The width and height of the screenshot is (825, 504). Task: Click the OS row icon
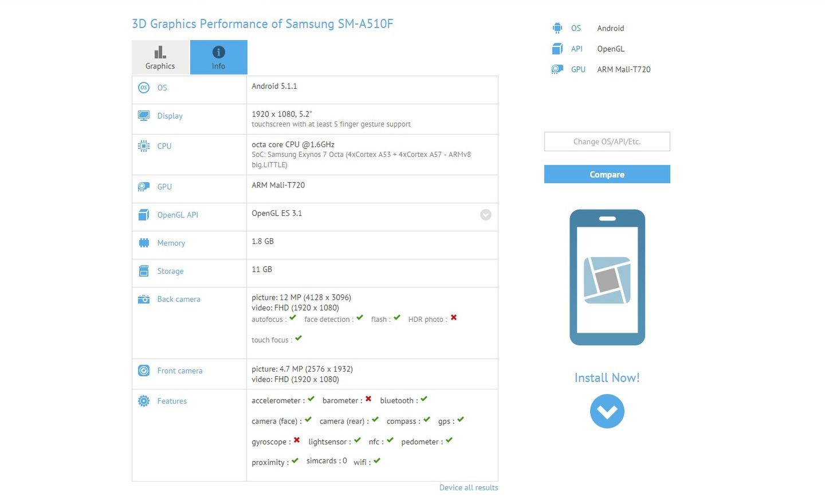click(144, 88)
